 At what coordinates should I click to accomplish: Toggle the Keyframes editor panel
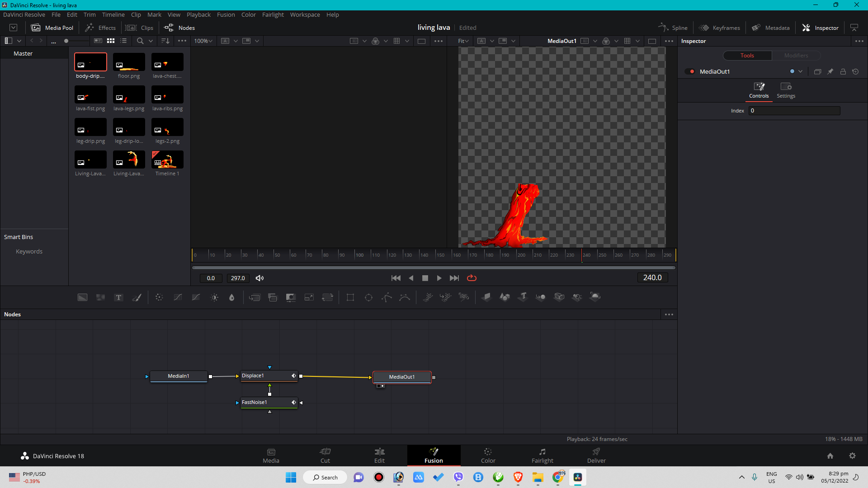(719, 28)
